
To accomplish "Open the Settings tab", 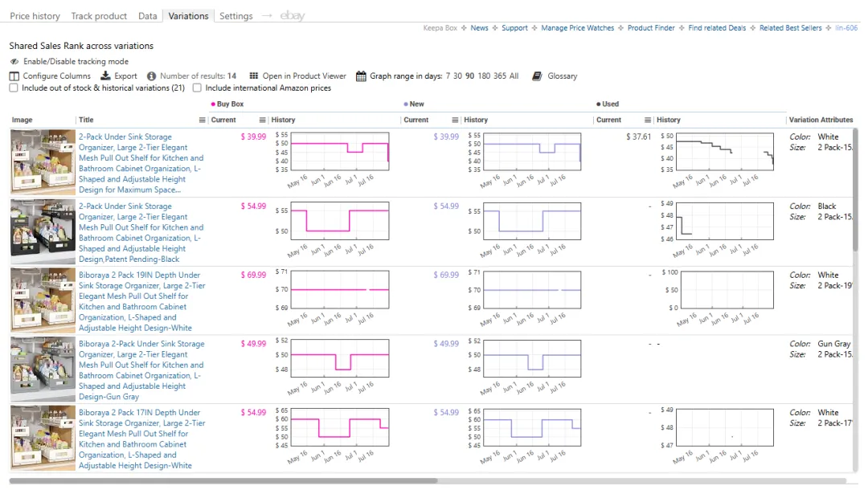I will pyautogui.click(x=235, y=16).
